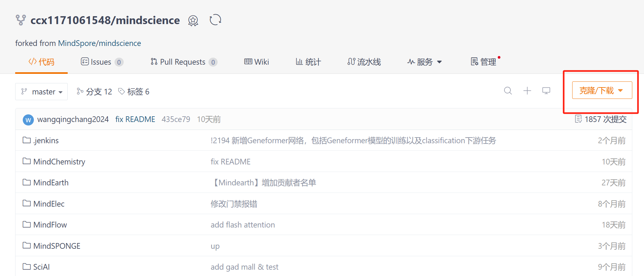
Task: Open the Issues tab
Action: click(102, 62)
